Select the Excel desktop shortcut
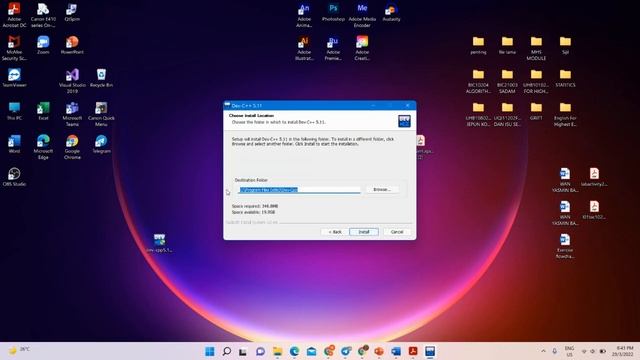Image resolution: width=640 pixels, height=360 pixels. coord(43,111)
